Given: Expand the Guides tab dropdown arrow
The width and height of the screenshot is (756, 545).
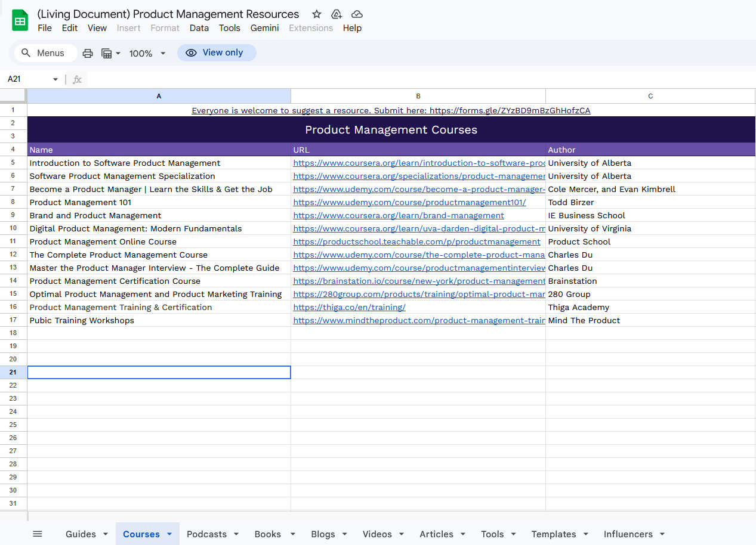Looking at the screenshot, I should click(x=106, y=534).
